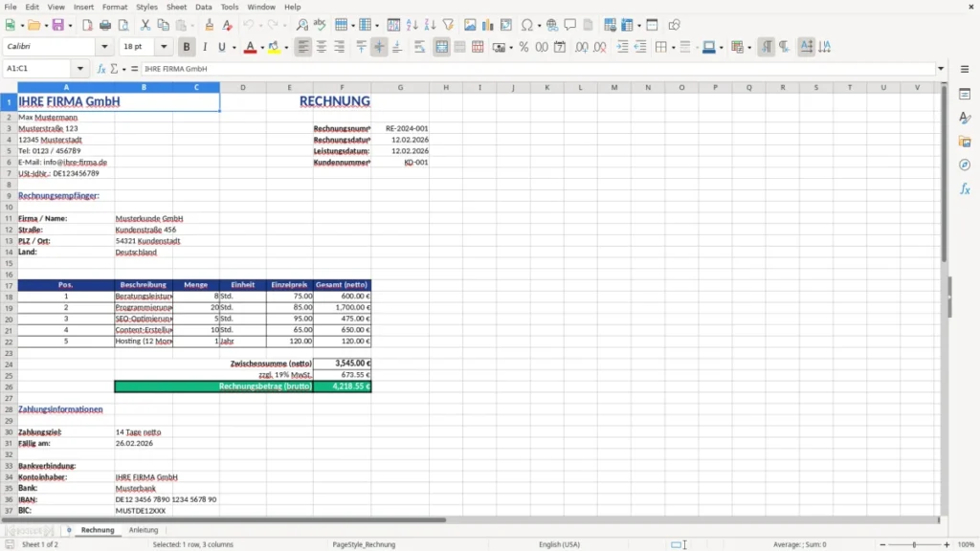Select the Rechnung sheet tab
980x551 pixels.
pyautogui.click(x=98, y=530)
